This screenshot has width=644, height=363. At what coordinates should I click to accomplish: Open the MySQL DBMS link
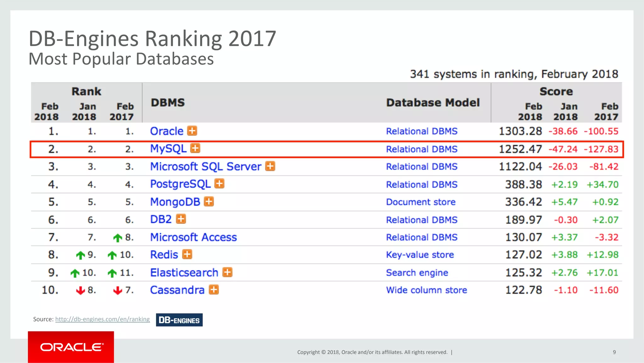[168, 149]
